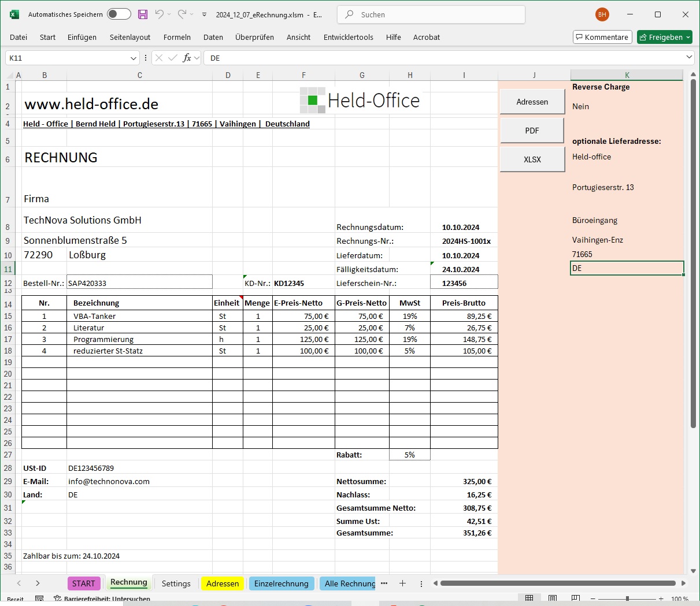Image resolution: width=700 pixels, height=606 pixels.
Task: Click the Suchen search box
Action: [431, 14]
